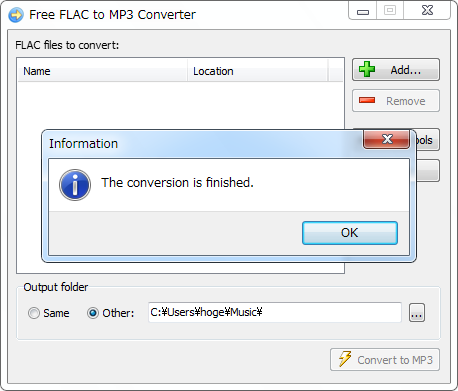This screenshot has width=458, height=391.
Task: Select the Same output folder radio button
Action: point(34,313)
